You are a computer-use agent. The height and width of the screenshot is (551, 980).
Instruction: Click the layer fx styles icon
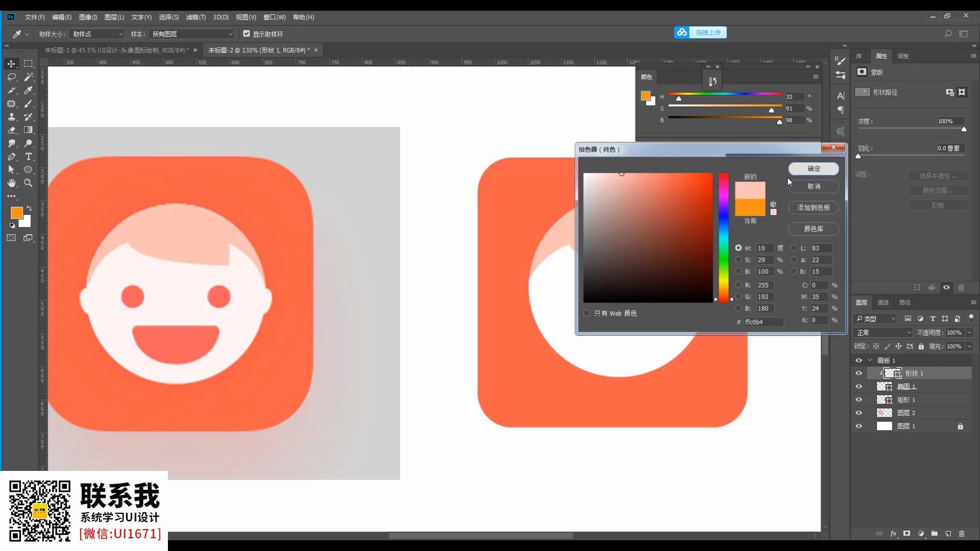(x=893, y=534)
